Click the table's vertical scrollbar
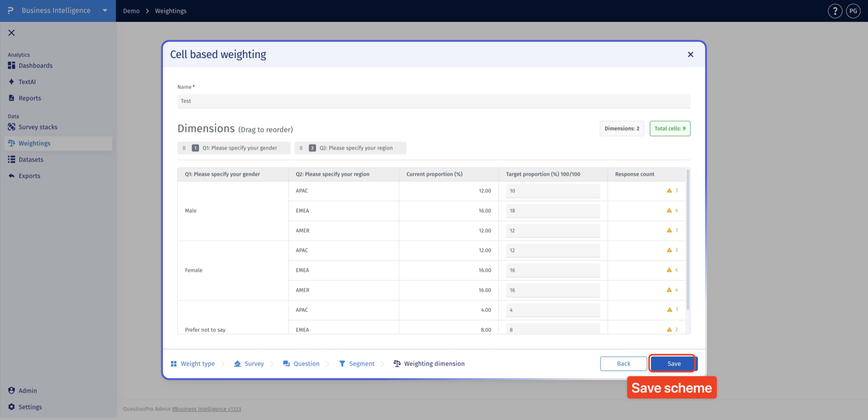Screen dimensions: 868x420 coord(688,240)
